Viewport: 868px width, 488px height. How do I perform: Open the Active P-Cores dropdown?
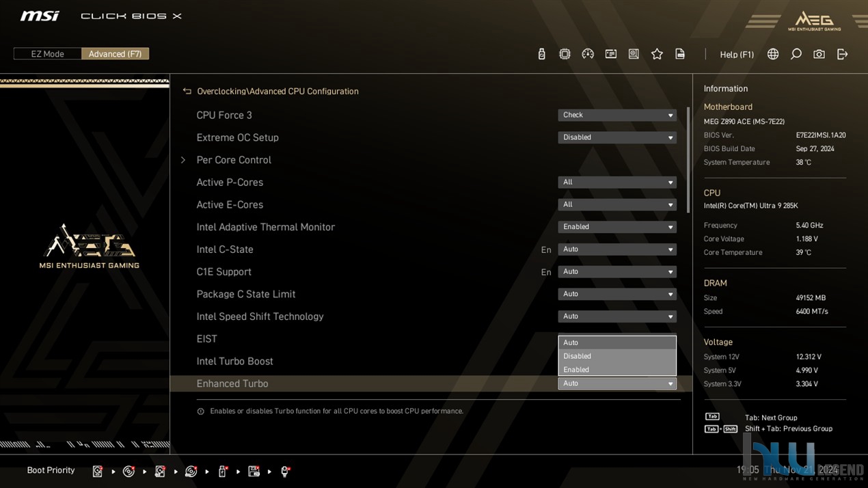[x=617, y=182]
